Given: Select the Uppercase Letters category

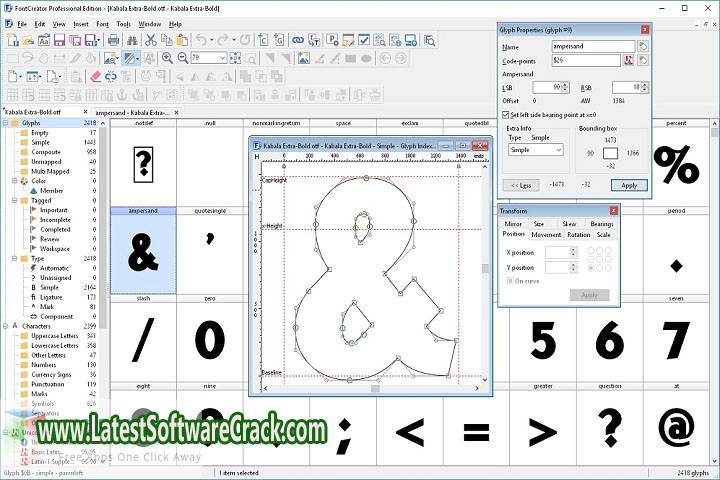Looking at the screenshot, I should [55, 336].
